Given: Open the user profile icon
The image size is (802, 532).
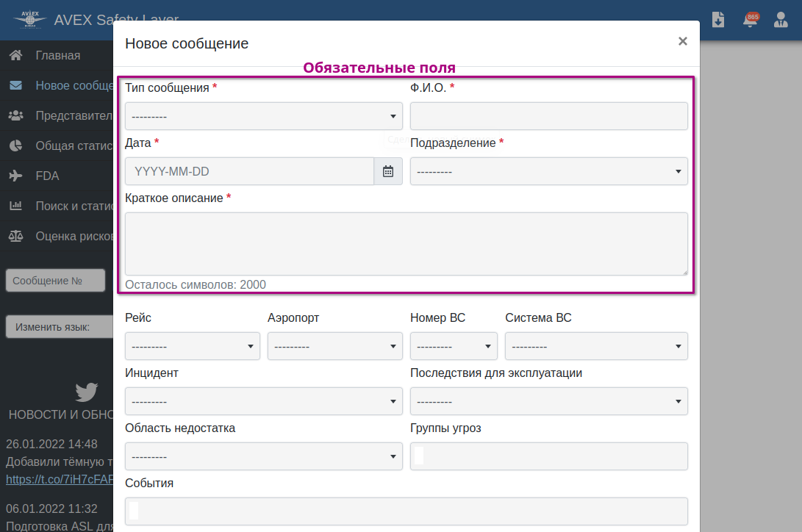Looking at the screenshot, I should (x=781, y=20).
